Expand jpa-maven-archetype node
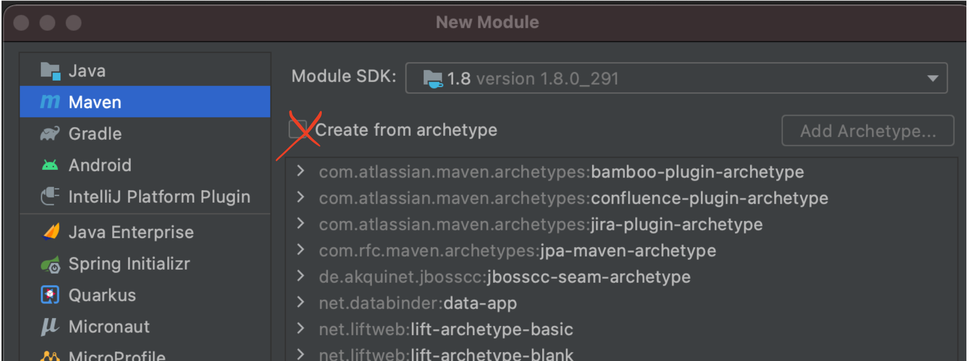Viewport: 980px width, 361px height. [301, 250]
